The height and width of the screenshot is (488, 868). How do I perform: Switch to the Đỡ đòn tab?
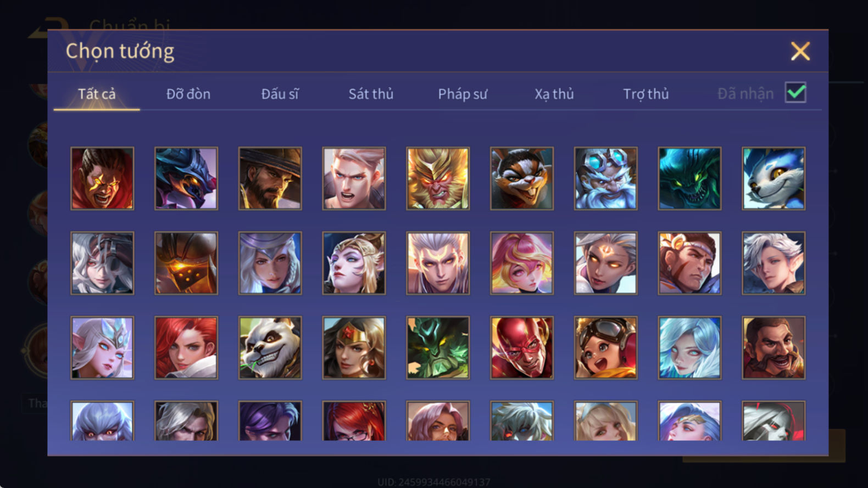point(188,94)
